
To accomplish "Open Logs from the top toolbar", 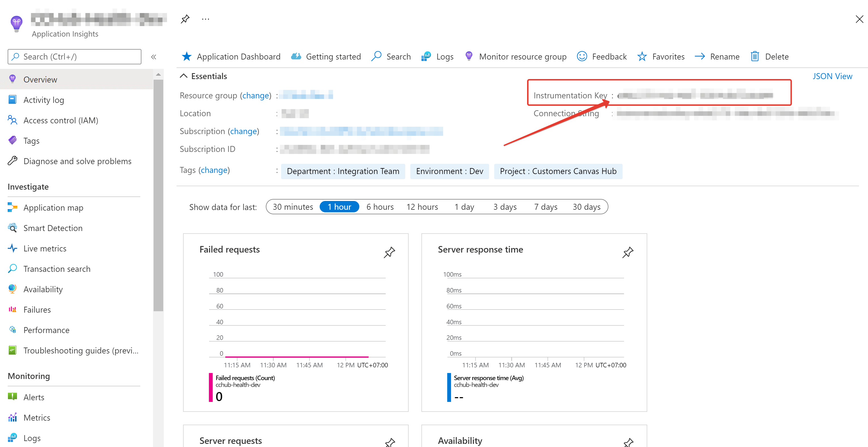I will click(437, 57).
